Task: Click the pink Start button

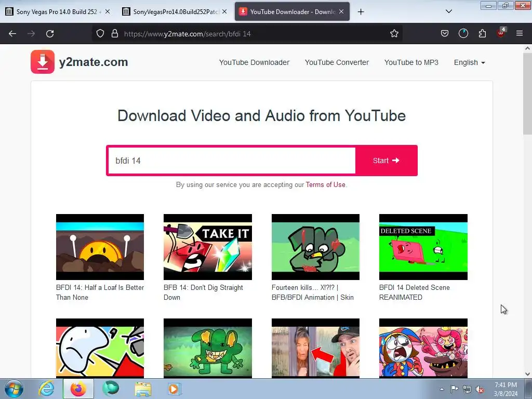Action: [x=386, y=161]
